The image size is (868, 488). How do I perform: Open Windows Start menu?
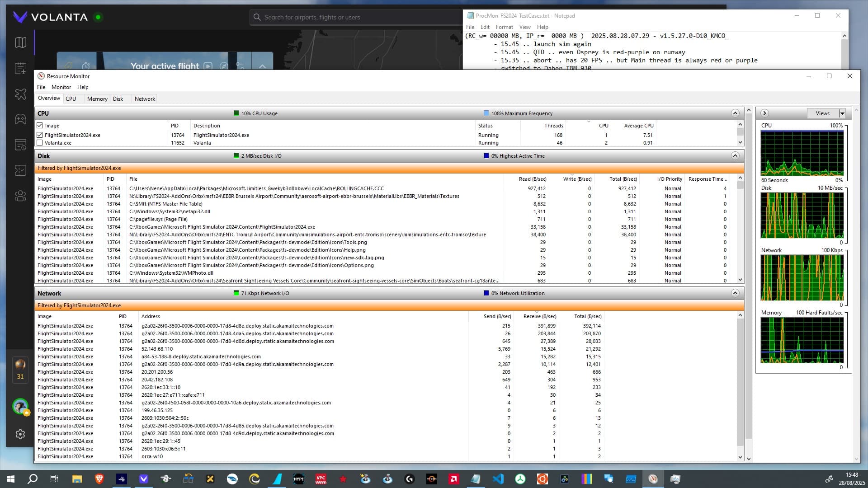pos(11,479)
